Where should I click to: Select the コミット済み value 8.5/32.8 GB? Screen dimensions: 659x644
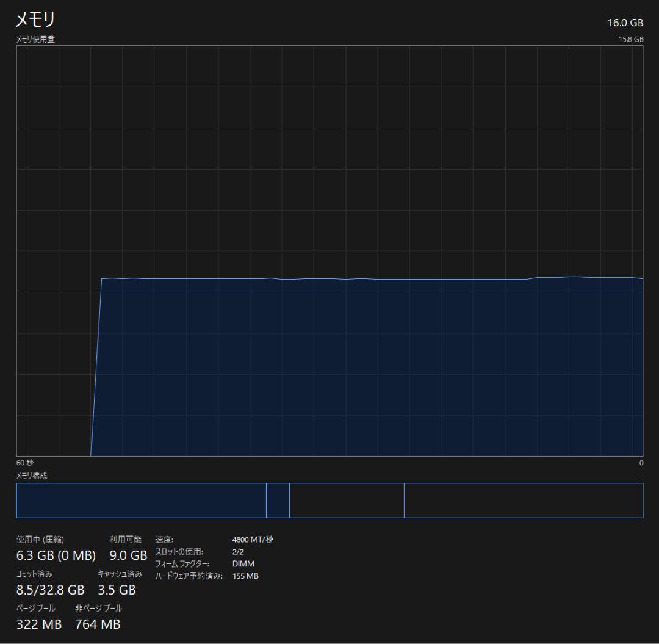coord(50,590)
